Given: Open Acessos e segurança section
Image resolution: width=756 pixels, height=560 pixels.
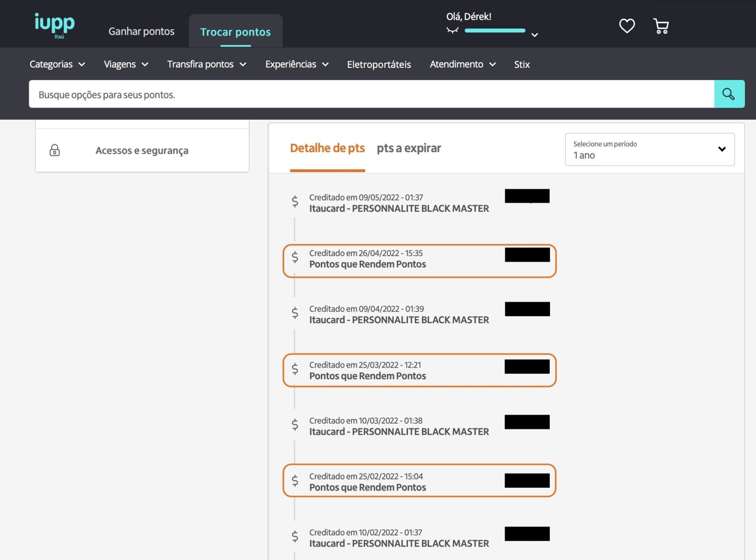Looking at the screenshot, I should coord(142,150).
